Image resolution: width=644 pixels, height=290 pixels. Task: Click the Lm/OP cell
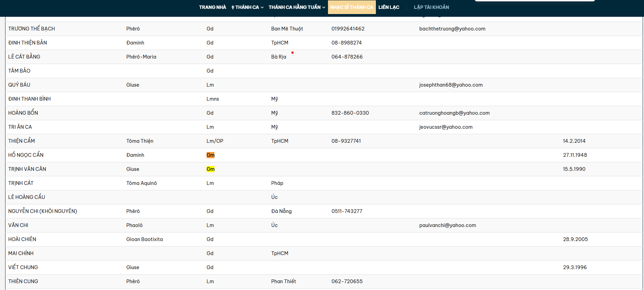click(x=215, y=141)
